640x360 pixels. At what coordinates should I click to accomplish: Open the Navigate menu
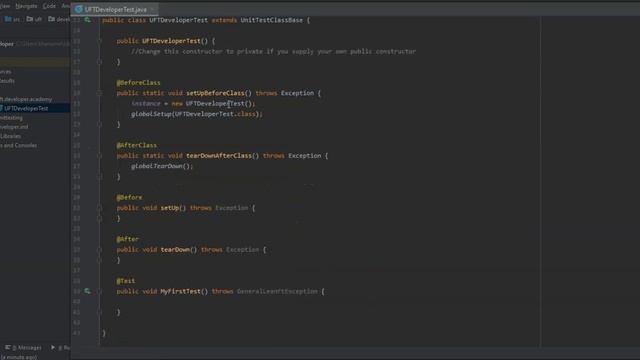click(x=26, y=6)
